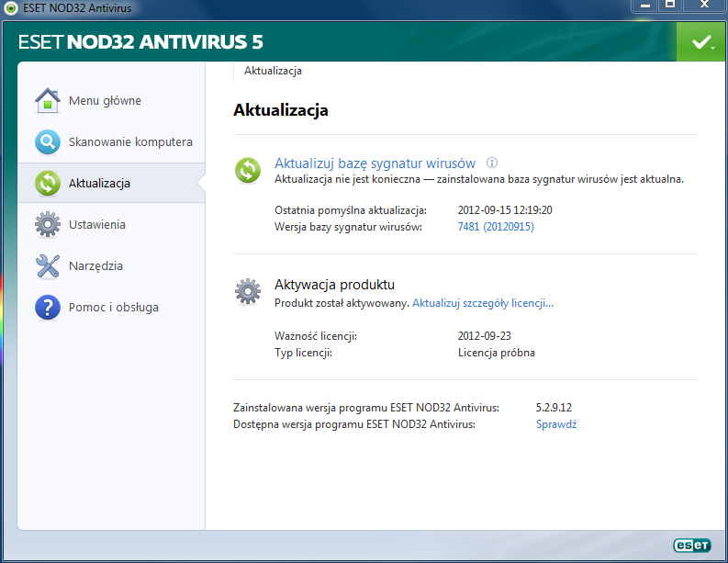728x563 pixels.
Task: Open virus signature version 7481 (20120915) link
Action: [x=496, y=227]
